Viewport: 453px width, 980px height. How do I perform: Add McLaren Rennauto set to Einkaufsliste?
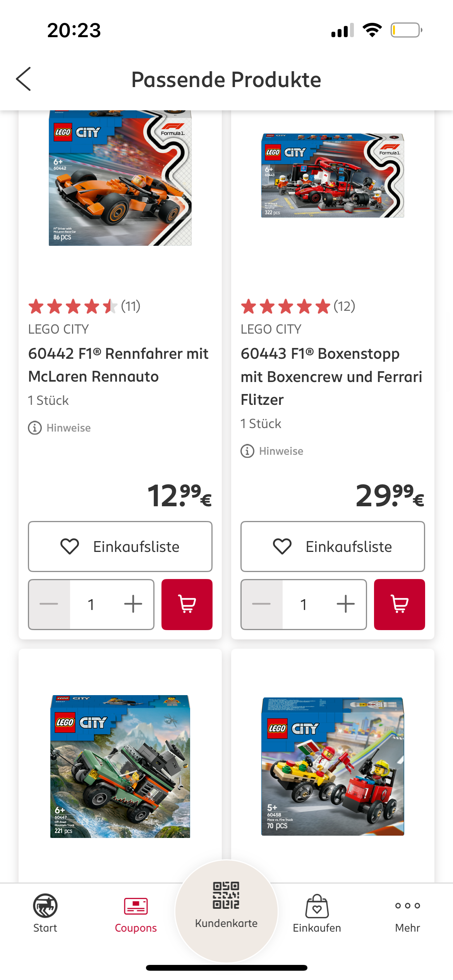coord(120,547)
